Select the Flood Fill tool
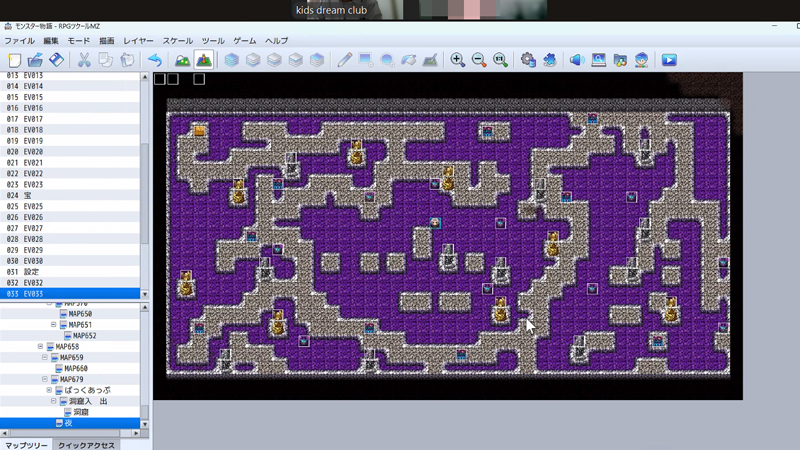800x450 pixels. [408, 60]
